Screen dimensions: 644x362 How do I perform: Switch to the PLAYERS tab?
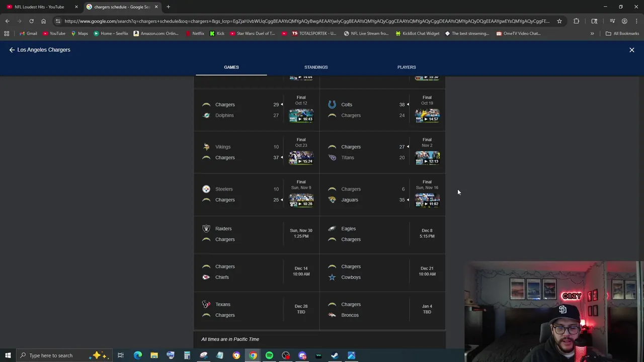pyautogui.click(x=407, y=67)
